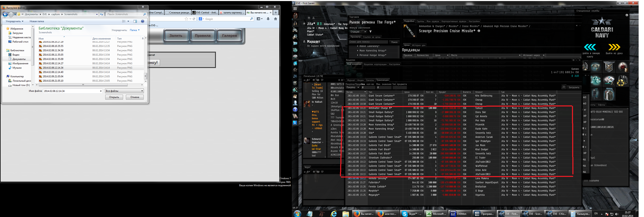Click Галерея button on web page
644x217 pixels.
[230, 36]
